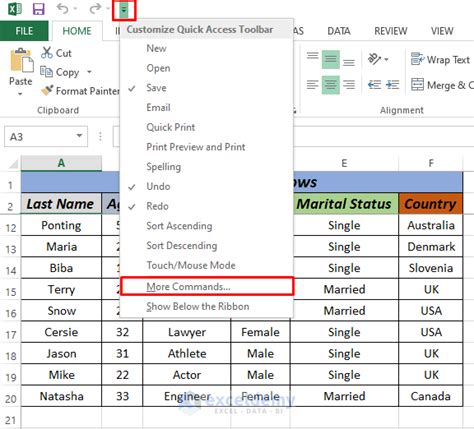Click the Format Painter brush icon
474x429 pixels.
click(x=47, y=90)
